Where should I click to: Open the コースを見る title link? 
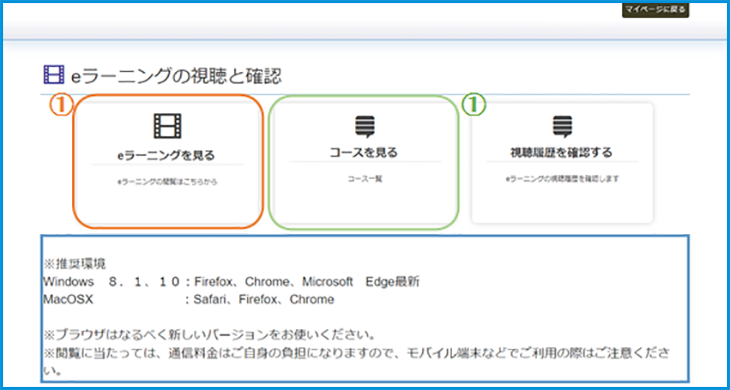click(365, 153)
